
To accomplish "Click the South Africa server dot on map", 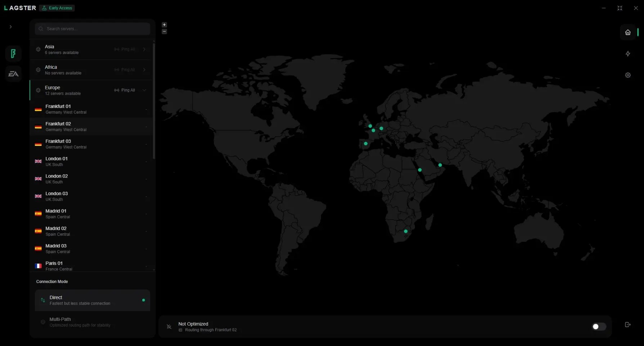I will pyautogui.click(x=406, y=231).
